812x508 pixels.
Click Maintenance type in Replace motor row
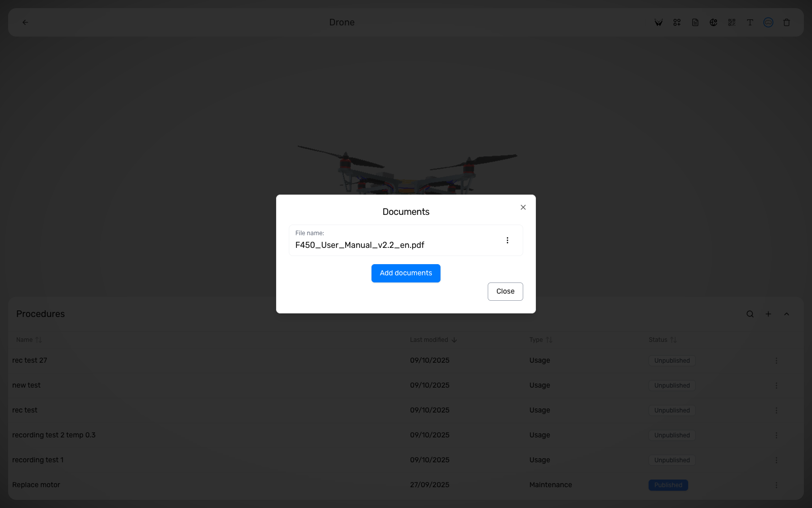click(x=551, y=485)
